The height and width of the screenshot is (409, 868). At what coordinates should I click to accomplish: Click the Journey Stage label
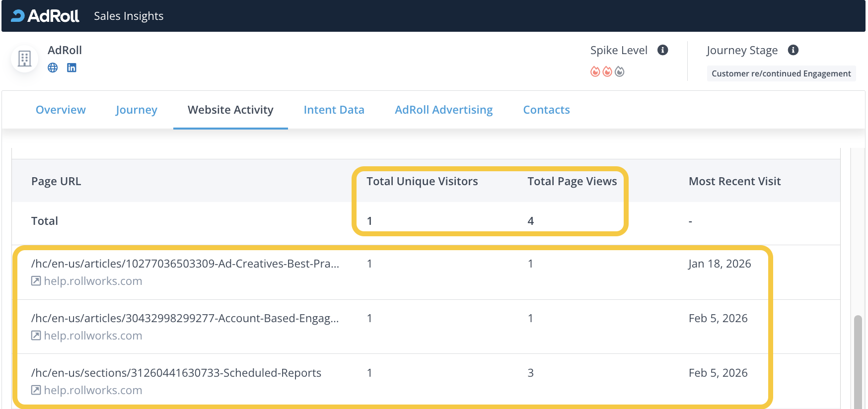[x=742, y=50]
